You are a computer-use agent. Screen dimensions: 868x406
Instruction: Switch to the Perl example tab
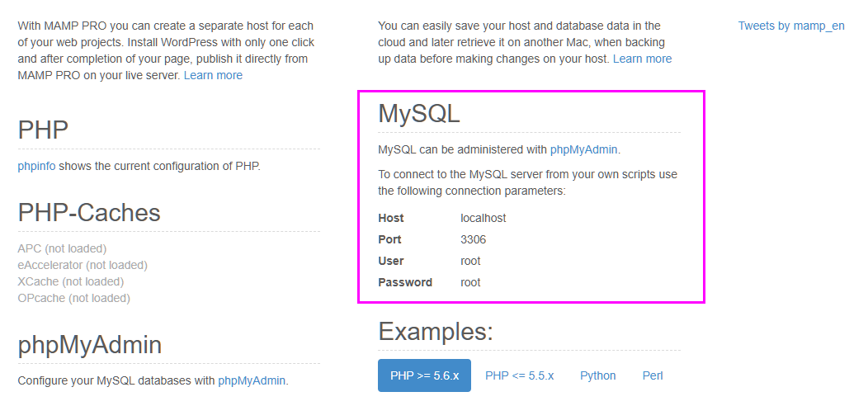pyautogui.click(x=653, y=375)
